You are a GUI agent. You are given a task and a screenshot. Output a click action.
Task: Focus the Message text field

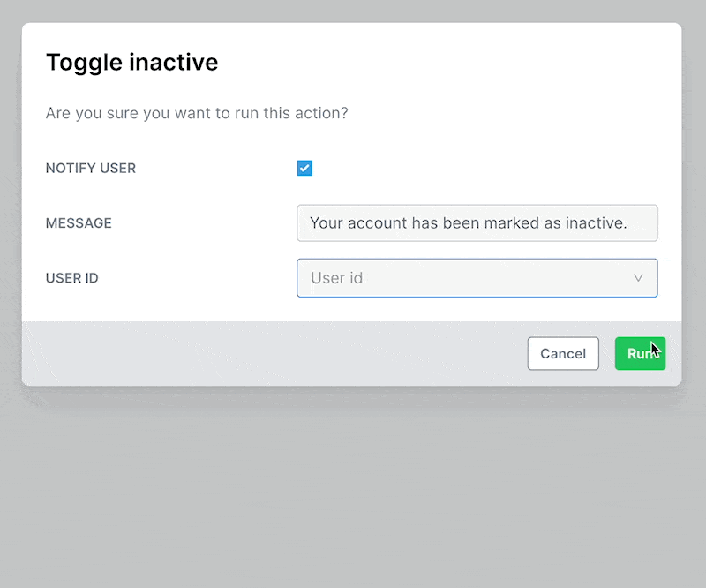(x=477, y=223)
